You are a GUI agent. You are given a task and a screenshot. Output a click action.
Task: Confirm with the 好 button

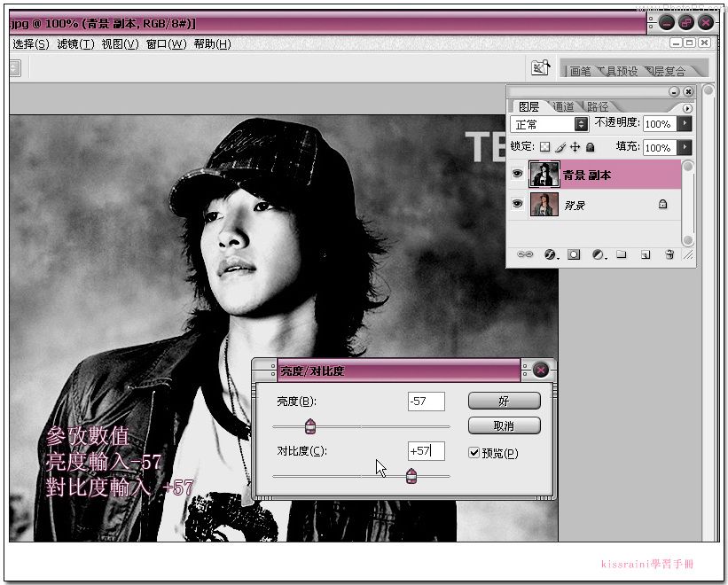505,401
